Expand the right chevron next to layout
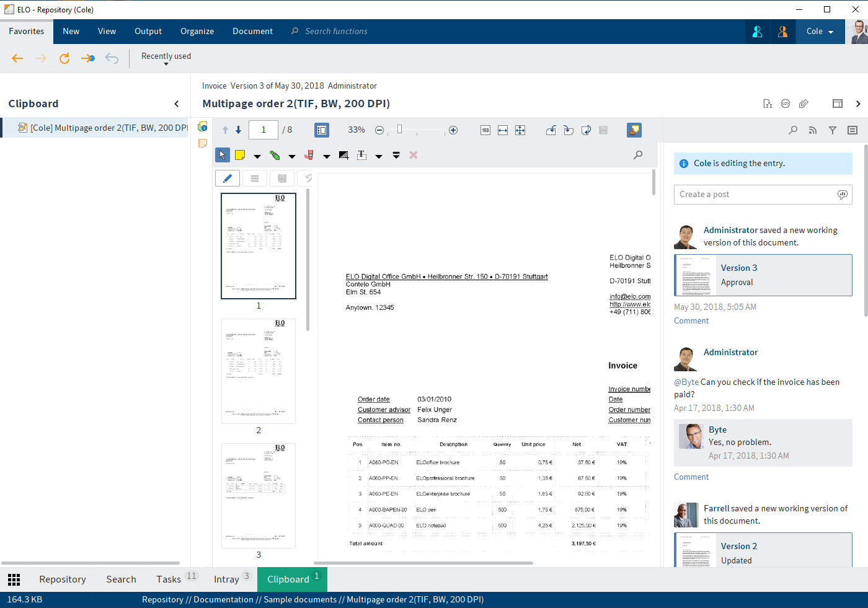This screenshot has width=868, height=608. tap(858, 104)
